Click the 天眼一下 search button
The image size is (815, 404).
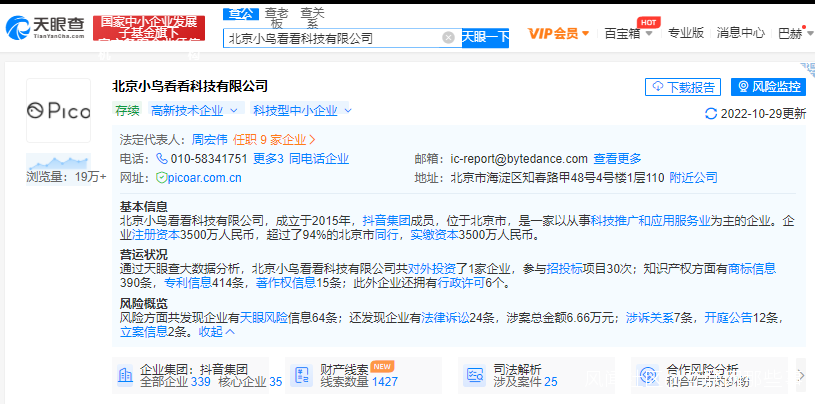485,37
